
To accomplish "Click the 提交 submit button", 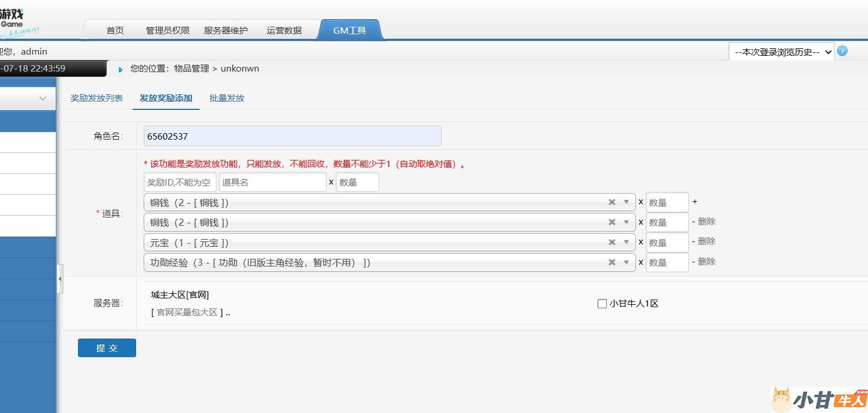I will click(x=107, y=348).
